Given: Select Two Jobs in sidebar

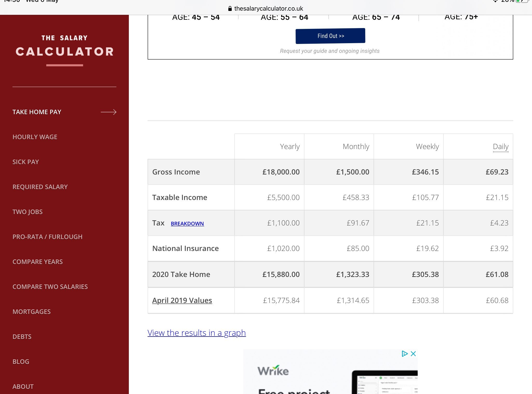Looking at the screenshot, I should coord(28,212).
